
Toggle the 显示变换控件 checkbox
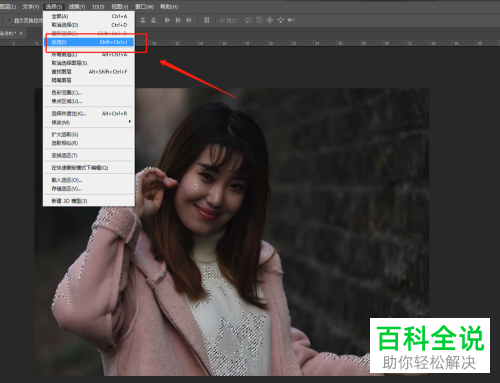(9, 20)
